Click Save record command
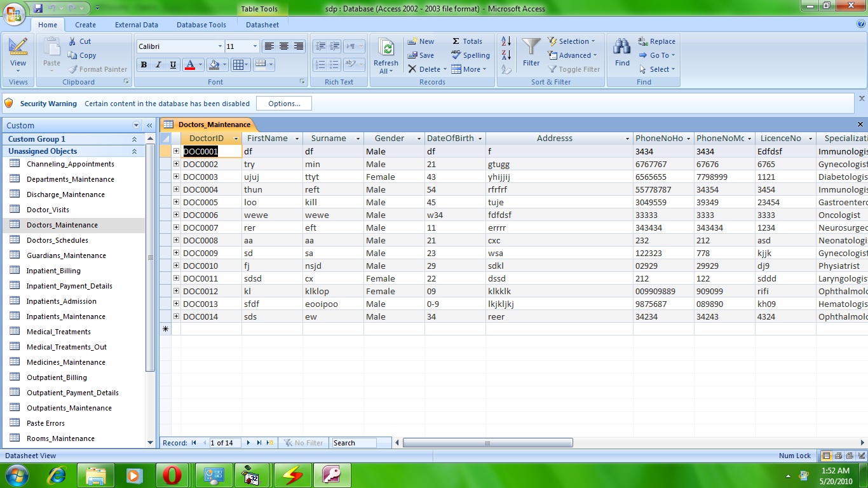 [421, 55]
